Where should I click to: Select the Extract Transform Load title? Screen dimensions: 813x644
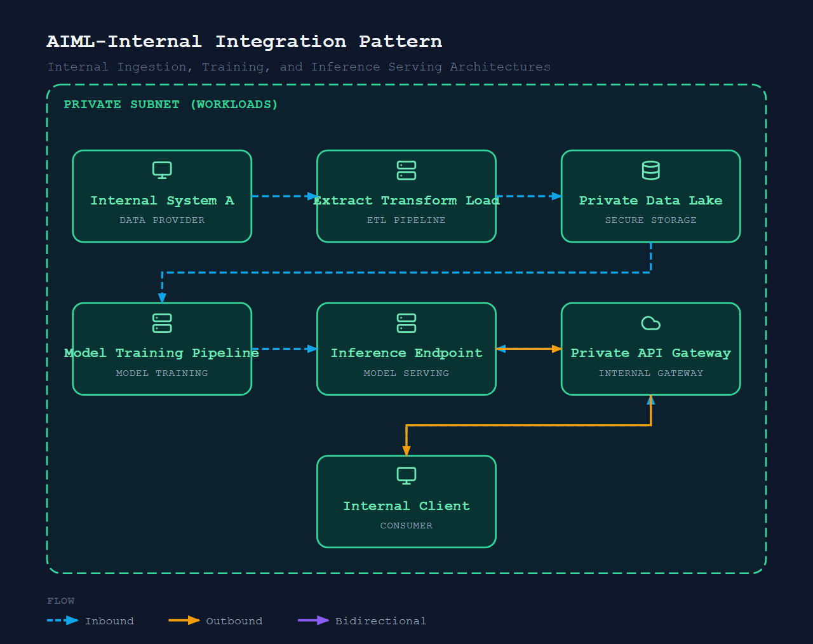point(406,201)
